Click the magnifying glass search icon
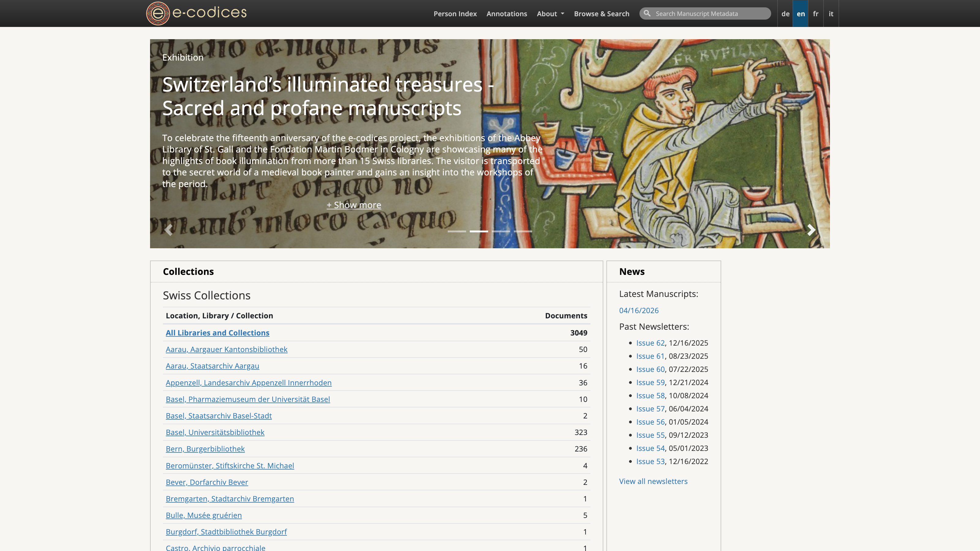This screenshot has width=980, height=551. point(648,13)
